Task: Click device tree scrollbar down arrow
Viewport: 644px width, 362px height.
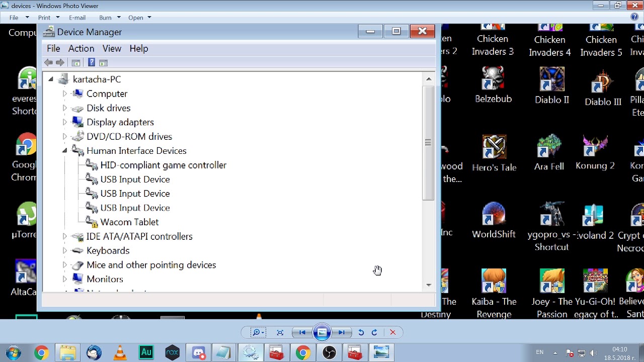Action: coord(429,285)
